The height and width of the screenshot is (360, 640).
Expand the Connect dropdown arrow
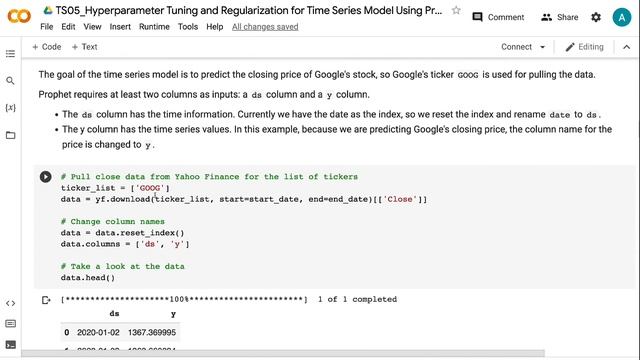coord(542,47)
